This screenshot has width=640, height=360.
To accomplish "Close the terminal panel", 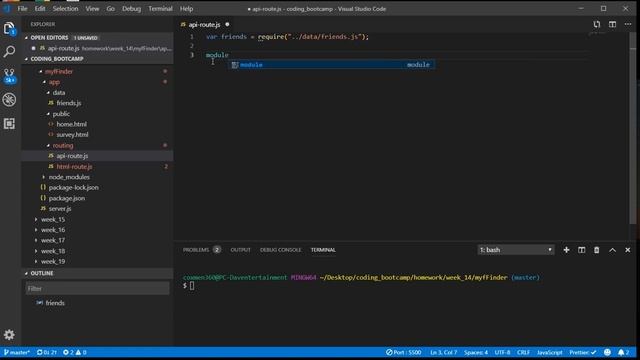I will (627, 250).
